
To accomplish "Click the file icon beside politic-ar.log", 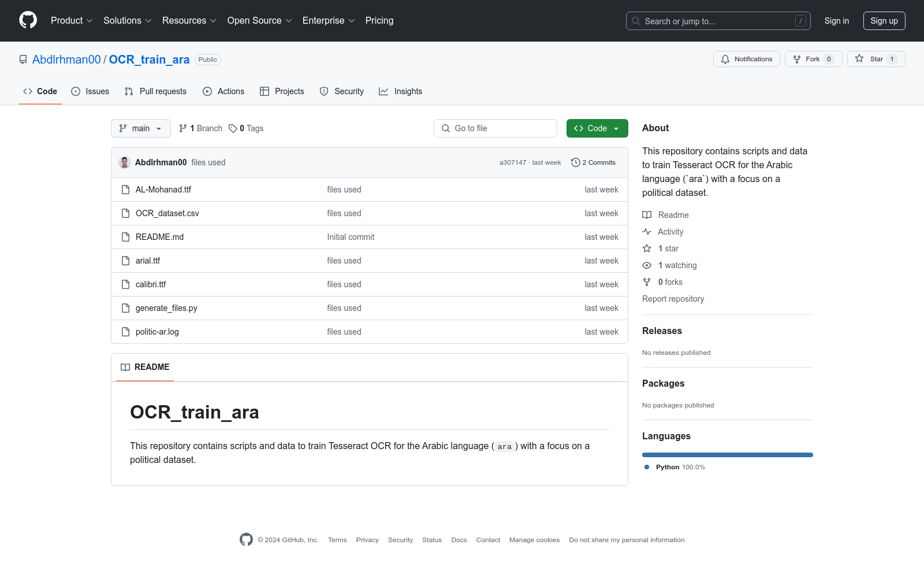I will click(x=125, y=332).
